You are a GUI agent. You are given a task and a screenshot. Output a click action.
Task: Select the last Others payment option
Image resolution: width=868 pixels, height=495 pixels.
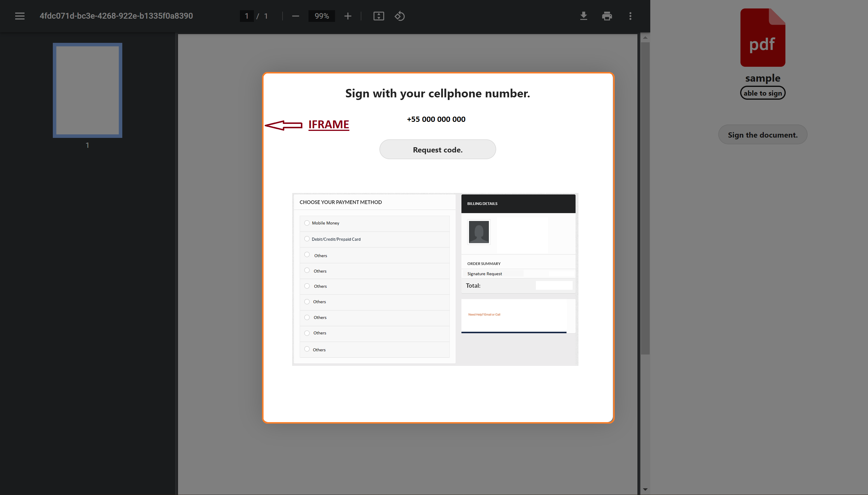(306, 349)
